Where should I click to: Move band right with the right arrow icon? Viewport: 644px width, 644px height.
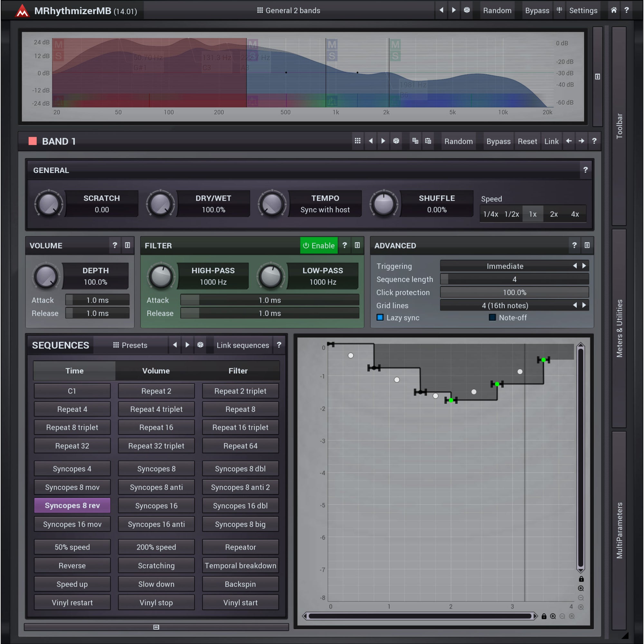(581, 141)
